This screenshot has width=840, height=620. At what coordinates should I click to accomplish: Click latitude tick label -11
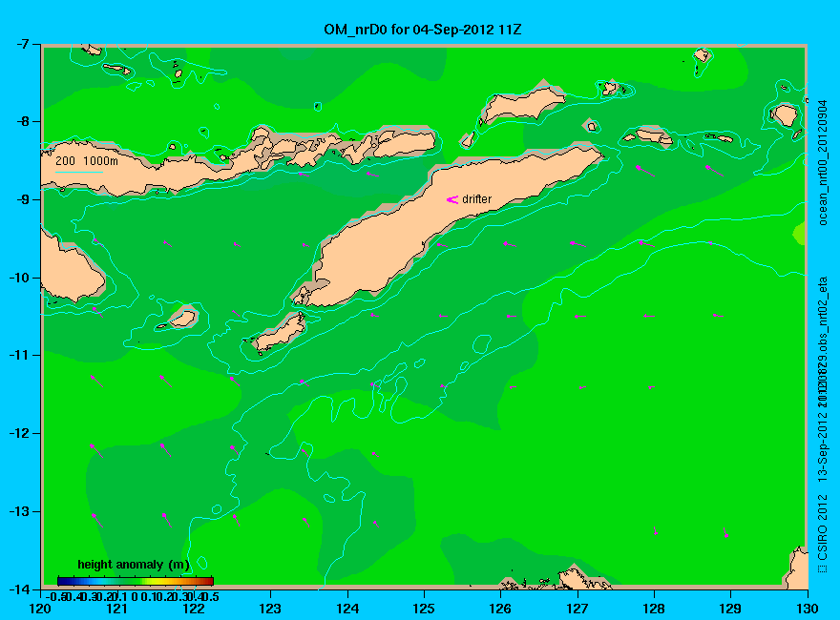point(21,356)
